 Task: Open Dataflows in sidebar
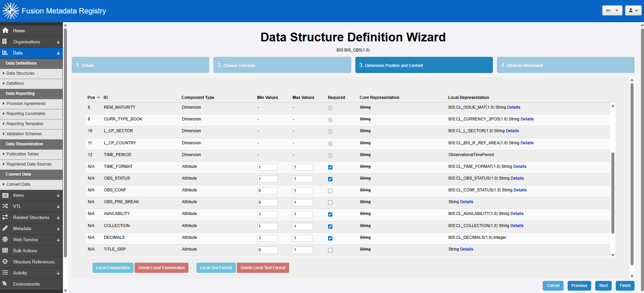(x=31, y=83)
